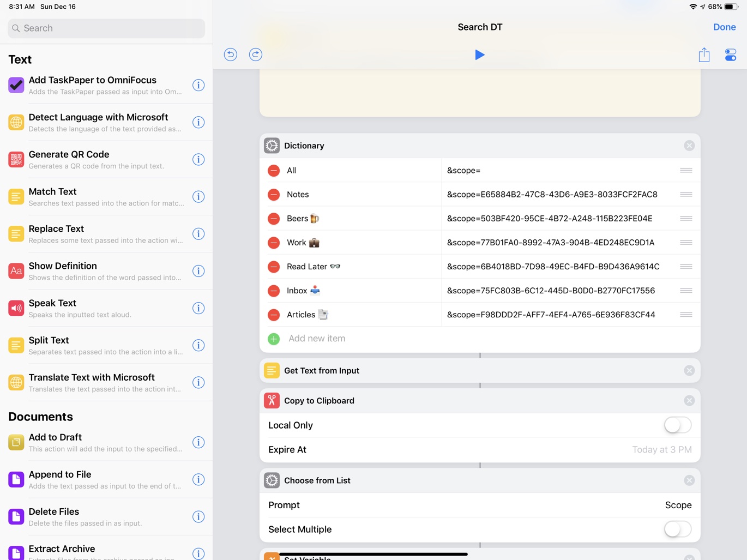
Task: Show info for Detect Language with Microsoft
Action: coord(198,122)
